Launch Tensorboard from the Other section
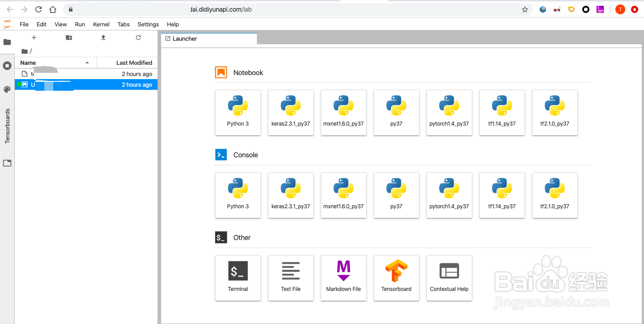 pyautogui.click(x=396, y=278)
